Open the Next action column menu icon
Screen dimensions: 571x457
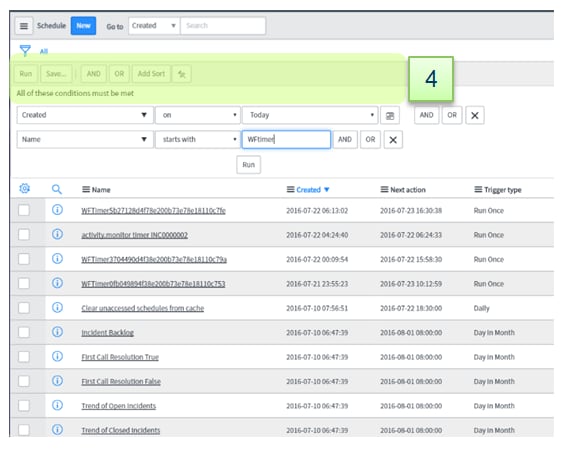coord(384,189)
